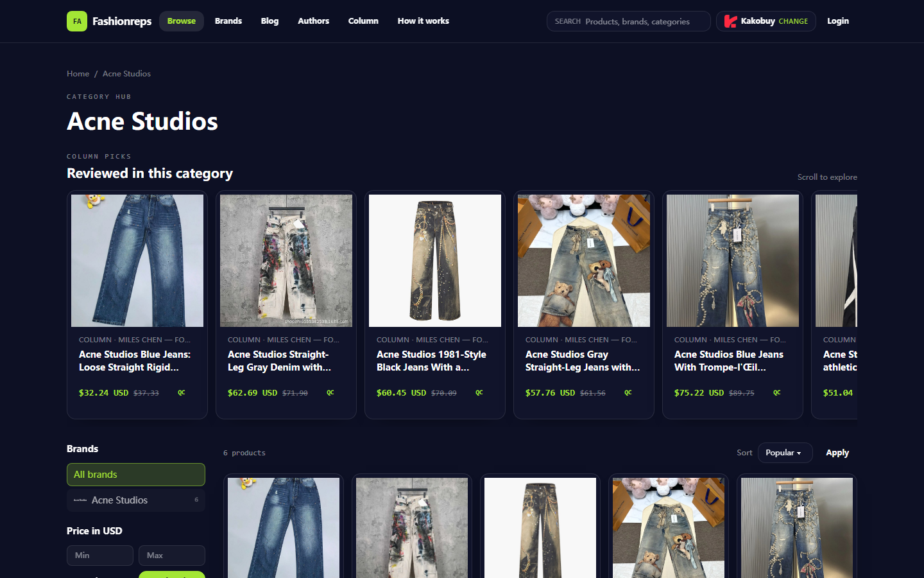Image resolution: width=924 pixels, height=578 pixels.
Task: Change the Kakobuy agent selection
Action: click(793, 21)
